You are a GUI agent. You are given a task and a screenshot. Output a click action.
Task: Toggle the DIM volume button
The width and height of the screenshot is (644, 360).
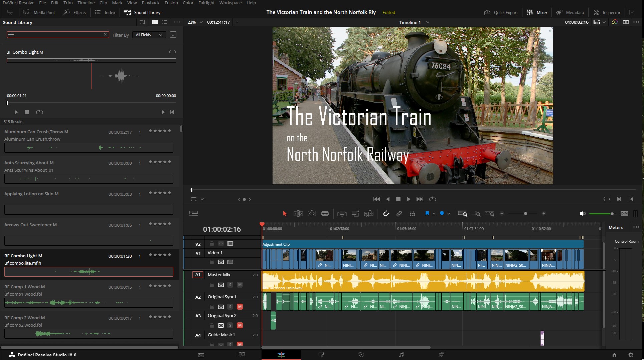pyautogui.click(x=624, y=213)
